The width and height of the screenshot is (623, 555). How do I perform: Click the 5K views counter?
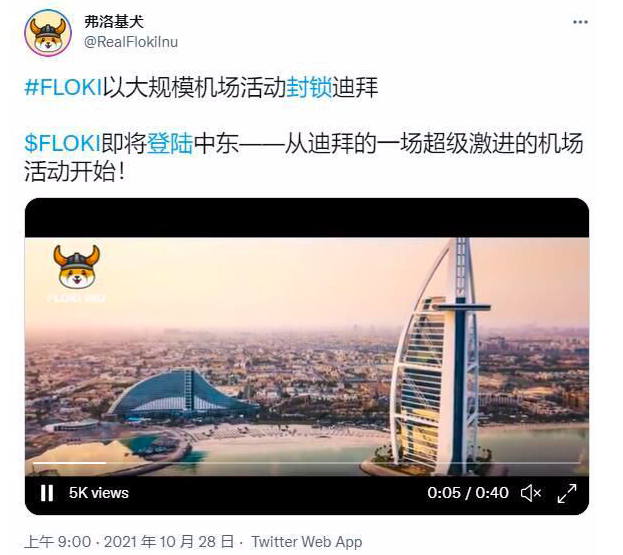point(99,493)
